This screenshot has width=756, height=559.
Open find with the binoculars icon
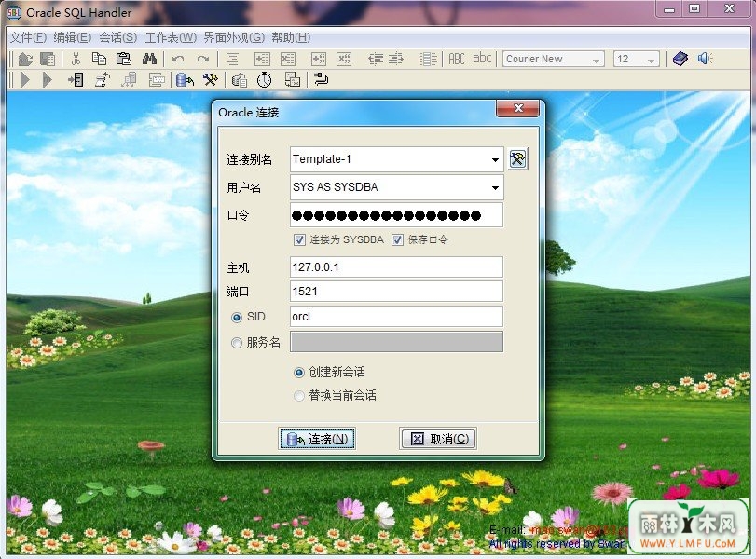[149, 59]
